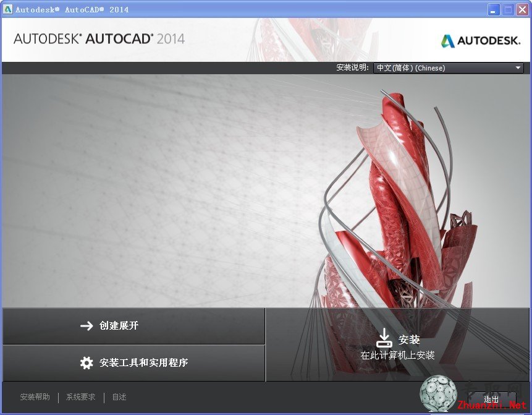532x415 pixels.
Task: Click the arrow icon beside 创建展开
Action: [87, 326]
